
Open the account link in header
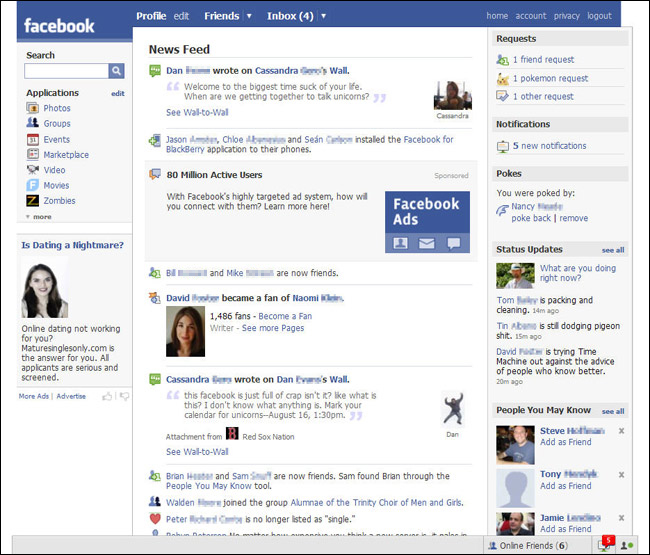click(531, 16)
